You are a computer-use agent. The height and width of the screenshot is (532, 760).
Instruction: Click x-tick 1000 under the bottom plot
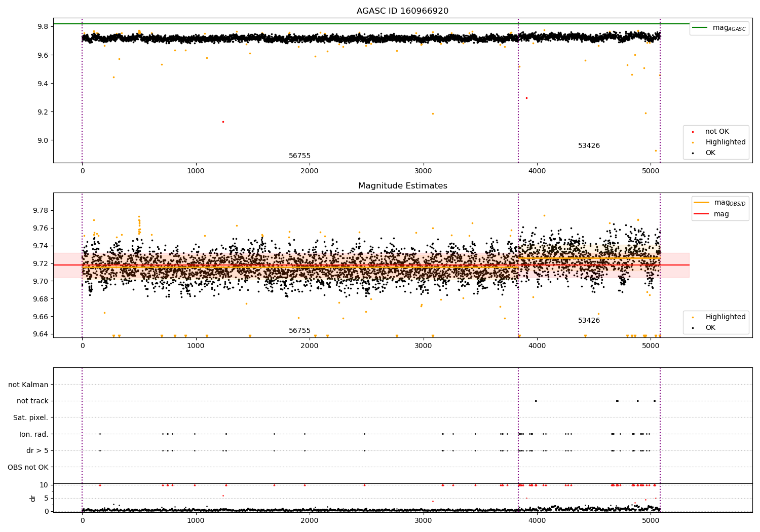tap(196, 520)
